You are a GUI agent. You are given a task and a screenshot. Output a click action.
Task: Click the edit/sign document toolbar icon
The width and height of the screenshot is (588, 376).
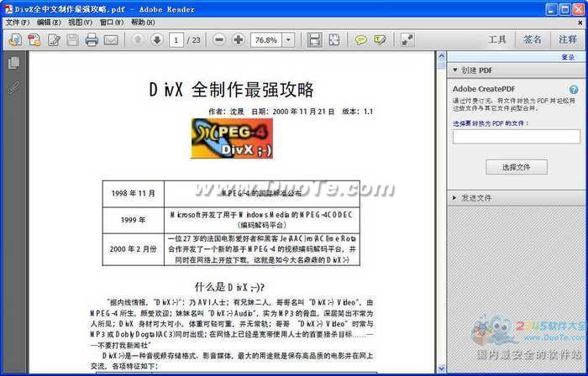(x=54, y=39)
